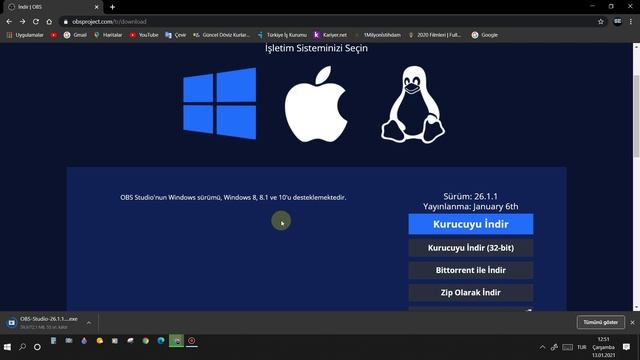Open the Microsoft Edge taskbar icon
The image size is (640, 360).
tap(161, 340)
